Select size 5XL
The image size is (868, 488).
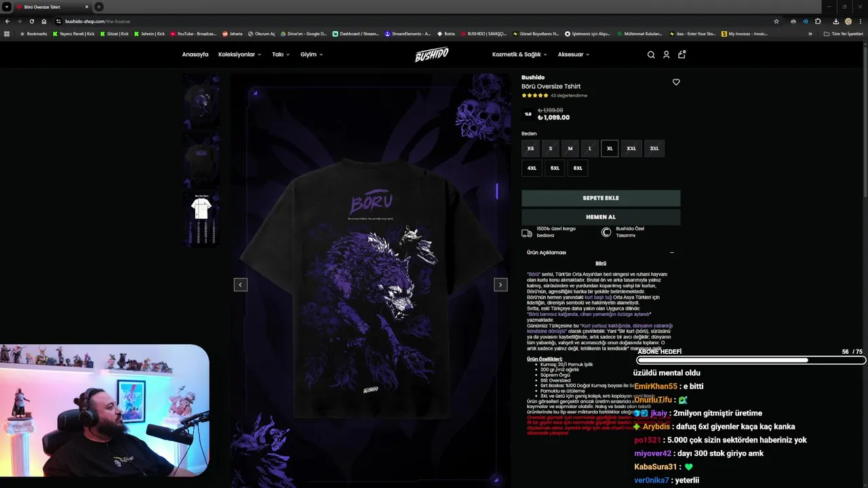tap(555, 168)
